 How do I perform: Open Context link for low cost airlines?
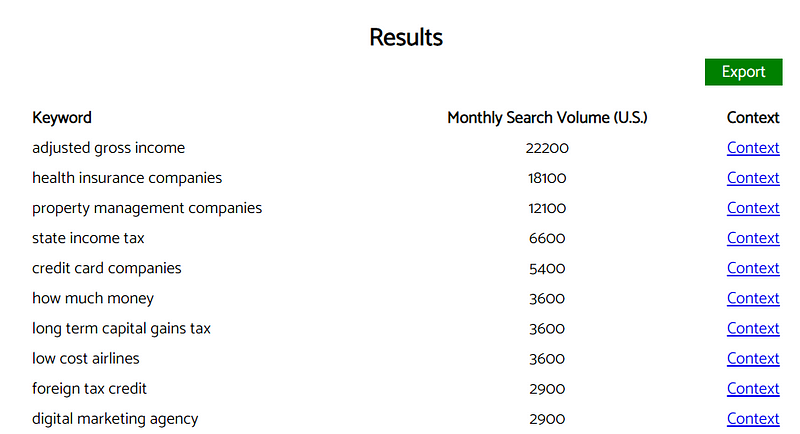coord(753,359)
